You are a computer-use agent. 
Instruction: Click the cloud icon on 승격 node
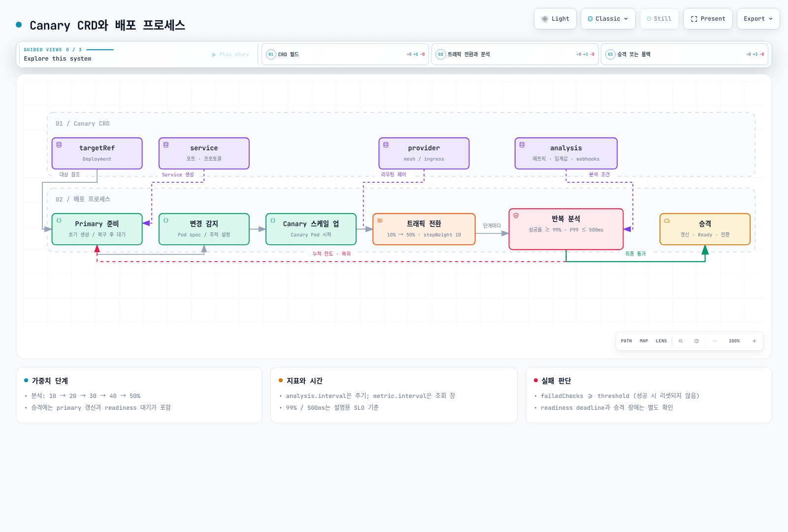click(x=667, y=221)
